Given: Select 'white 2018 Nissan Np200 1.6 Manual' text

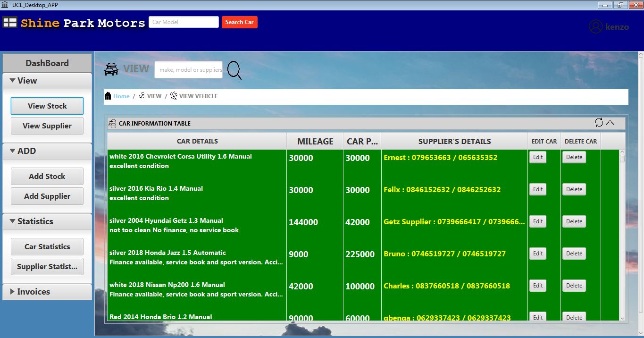Looking at the screenshot, I should (x=167, y=285).
